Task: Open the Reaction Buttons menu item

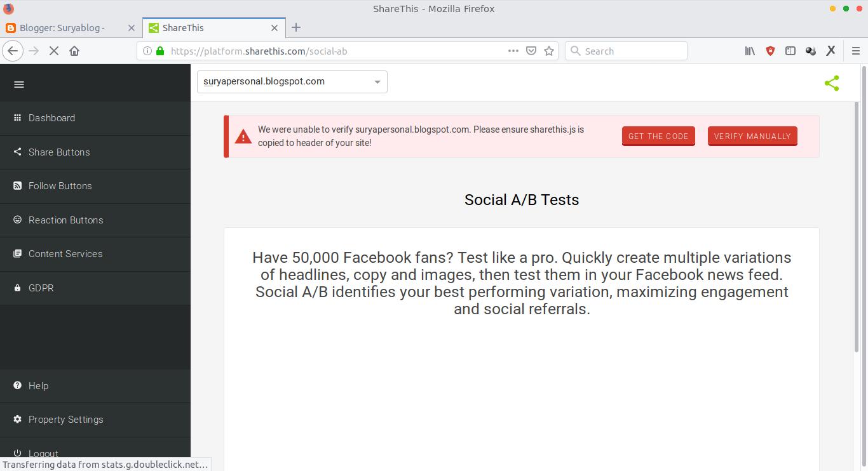Action: click(x=95, y=220)
